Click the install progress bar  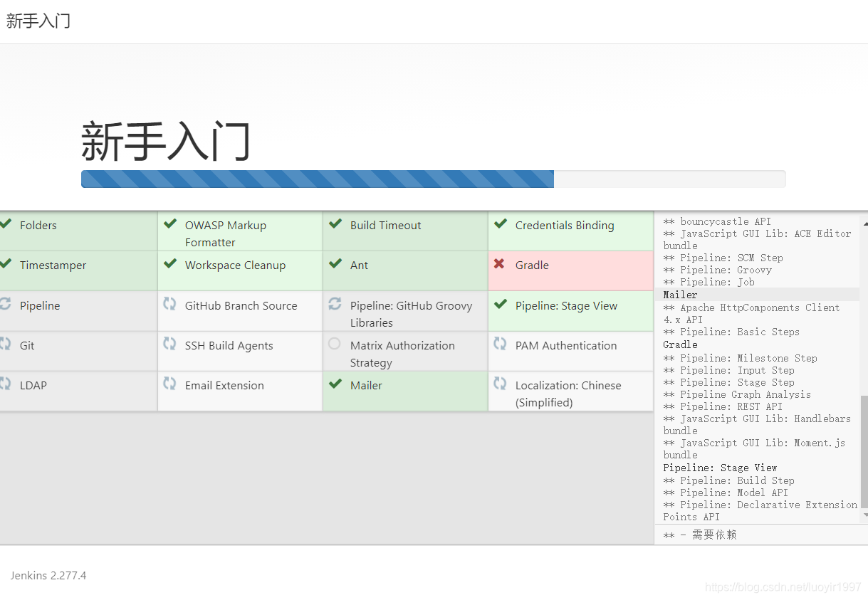433,179
